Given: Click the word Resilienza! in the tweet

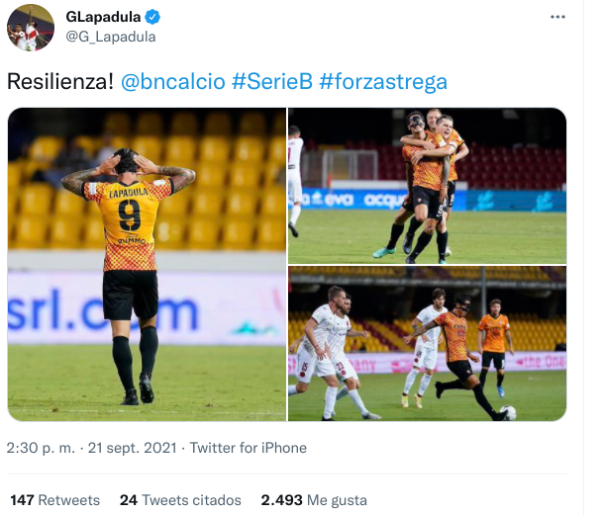Looking at the screenshot, I should tap(60, 81).
